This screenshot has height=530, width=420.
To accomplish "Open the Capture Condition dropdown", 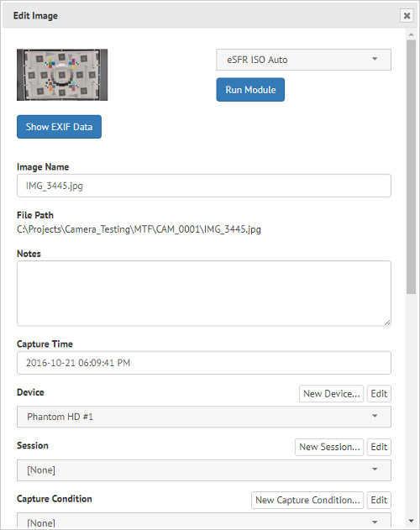I will 204,521.
